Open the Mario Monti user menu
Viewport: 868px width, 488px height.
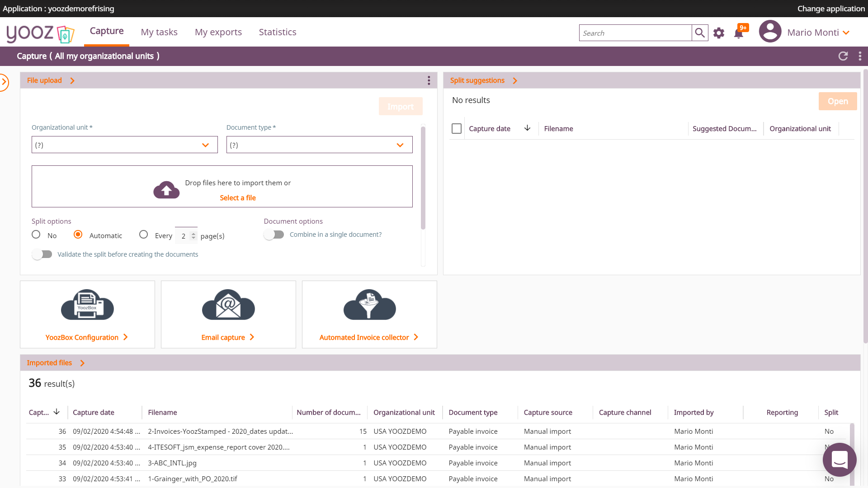[818, 33]
